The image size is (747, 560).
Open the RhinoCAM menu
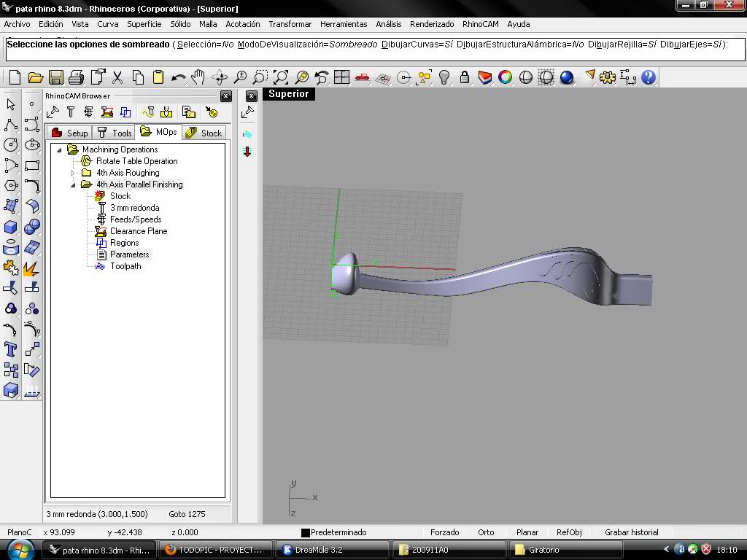pyautogui.click(x=480, y=24)
